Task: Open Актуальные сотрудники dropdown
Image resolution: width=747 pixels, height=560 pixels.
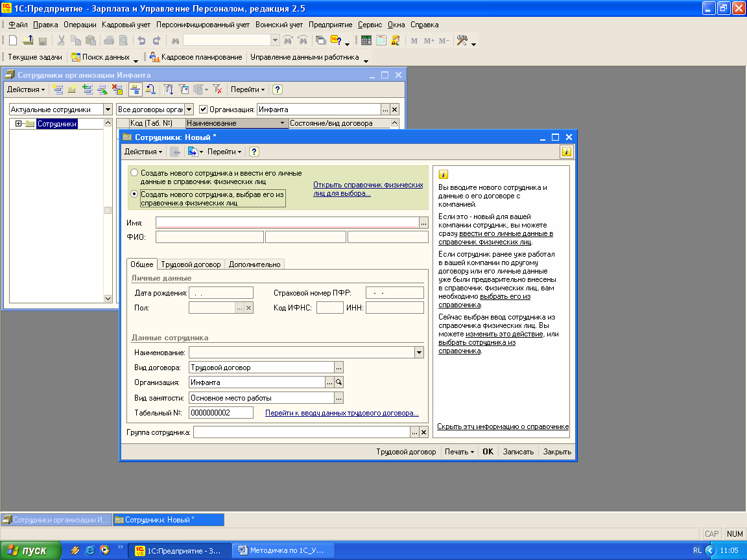Action: [x=108, y=110]
